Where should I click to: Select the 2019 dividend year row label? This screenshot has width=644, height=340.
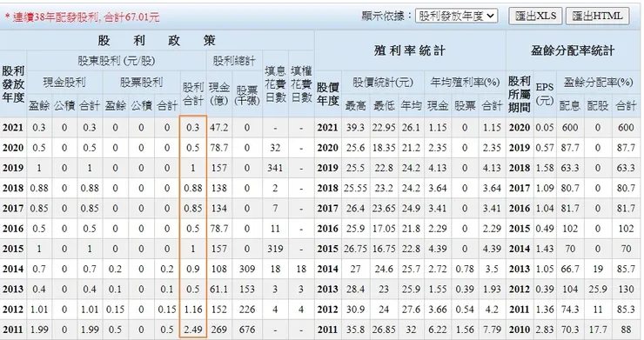(x=13, y=168)
